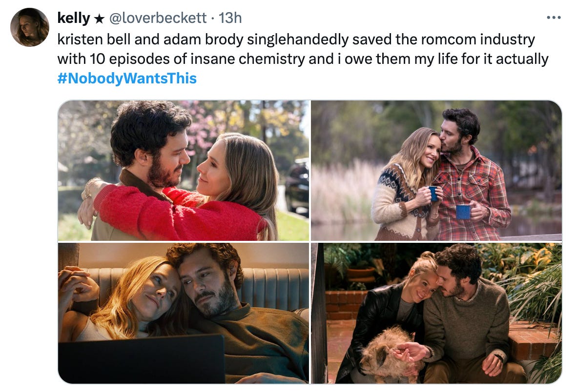Click the brick planter in the dog photo
Viewport: 576px width, 392px height.
tap(346, 305)
